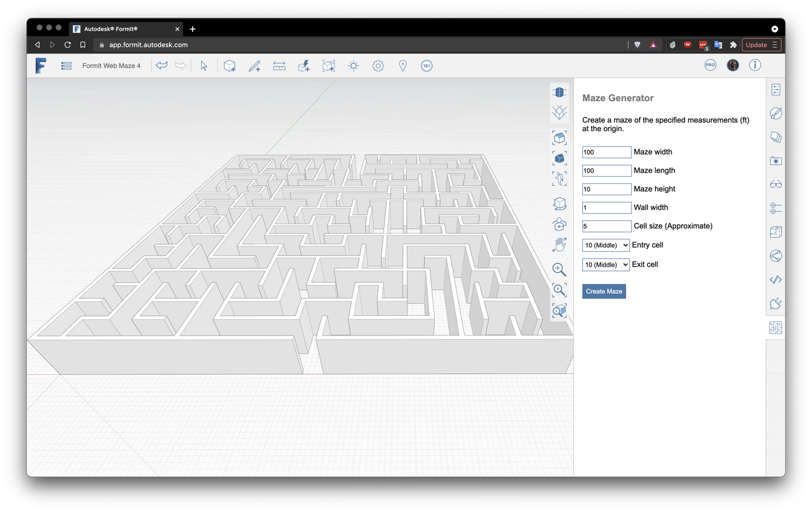This screenshot has width=812, height=512.
Task: Open the Scenes camera panel
Action: click(x=775, y=161)
